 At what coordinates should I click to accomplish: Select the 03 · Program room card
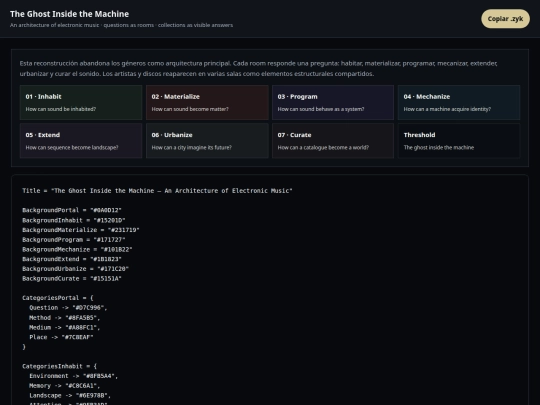(333, 102)
